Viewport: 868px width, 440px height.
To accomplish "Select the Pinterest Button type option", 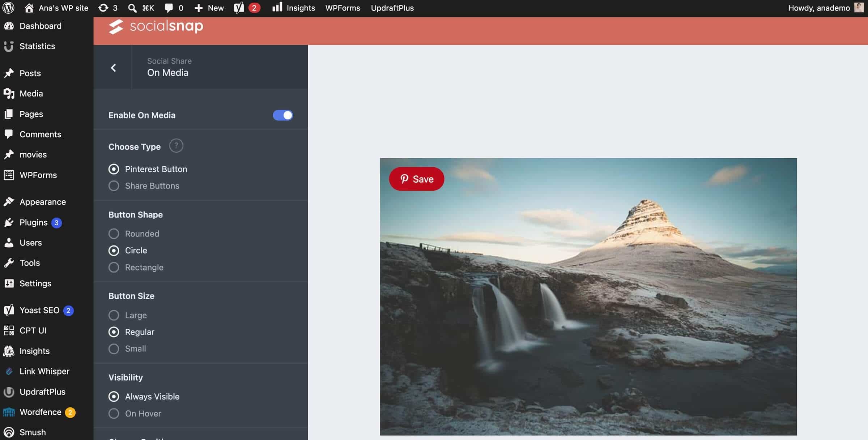I will point(148,169).
